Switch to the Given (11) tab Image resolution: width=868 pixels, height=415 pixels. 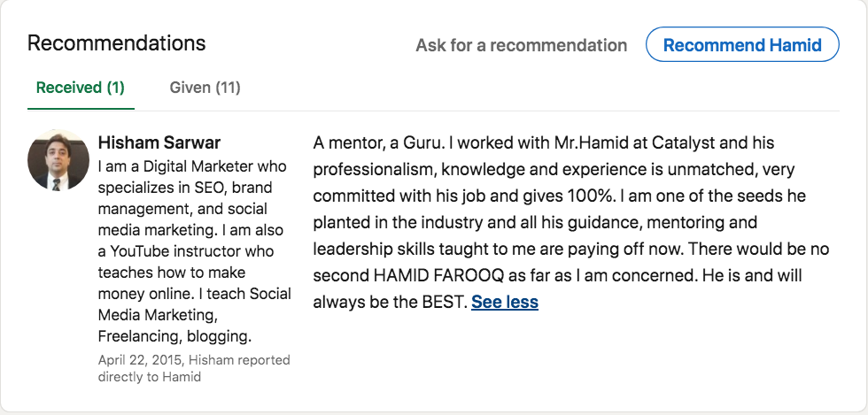(205, 88)
